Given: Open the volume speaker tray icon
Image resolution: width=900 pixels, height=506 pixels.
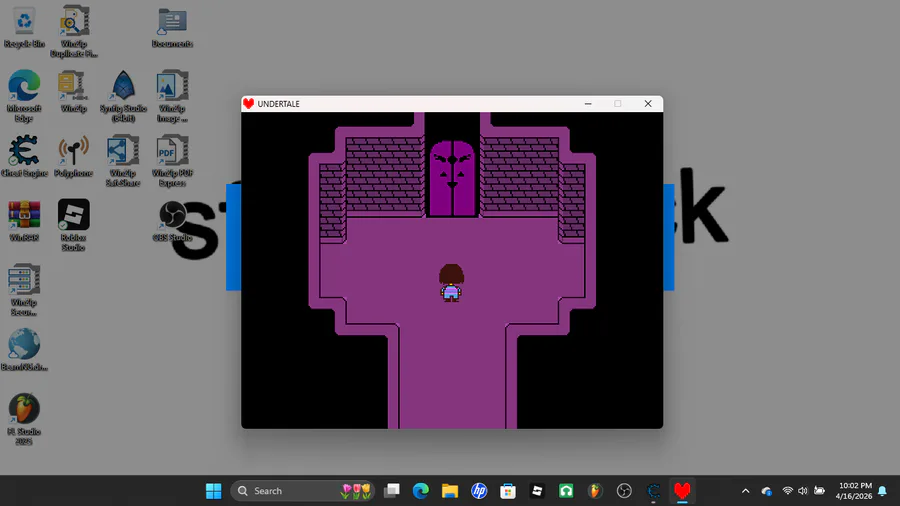Looking at the screenshot, I should (x=802, y=491).
